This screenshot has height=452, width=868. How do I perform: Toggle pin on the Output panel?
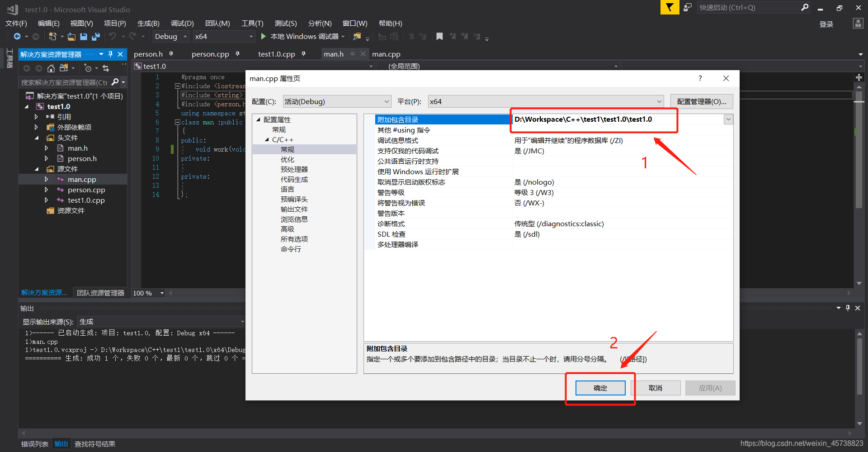tap(848, 308)
